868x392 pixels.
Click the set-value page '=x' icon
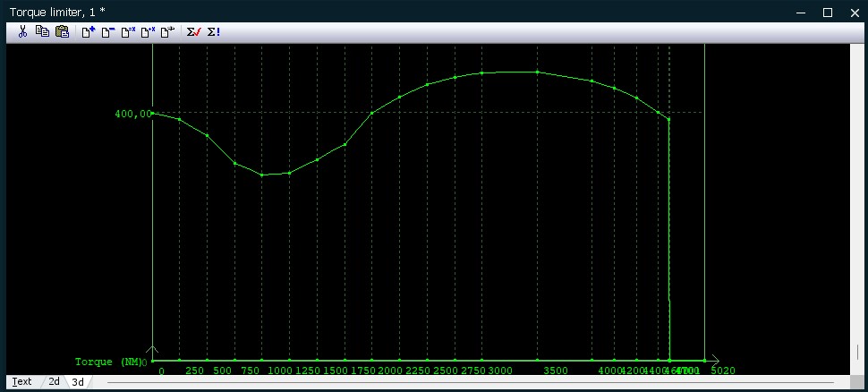[x=128, y=32]
